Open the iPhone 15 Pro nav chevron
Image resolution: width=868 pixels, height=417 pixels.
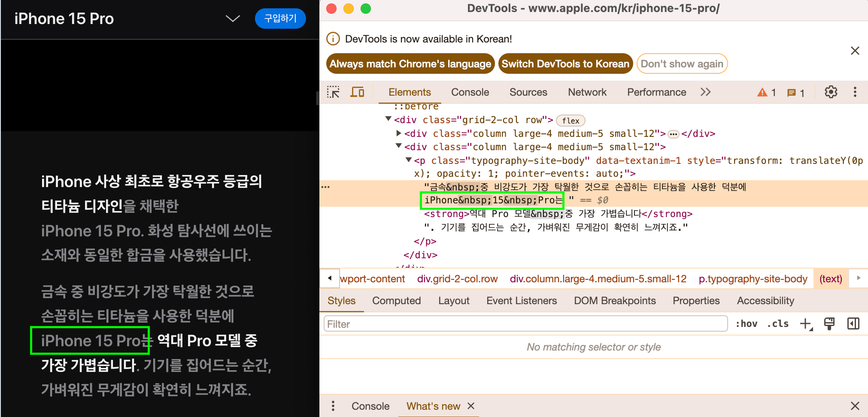pyautogui.click(x=233, y=18)
